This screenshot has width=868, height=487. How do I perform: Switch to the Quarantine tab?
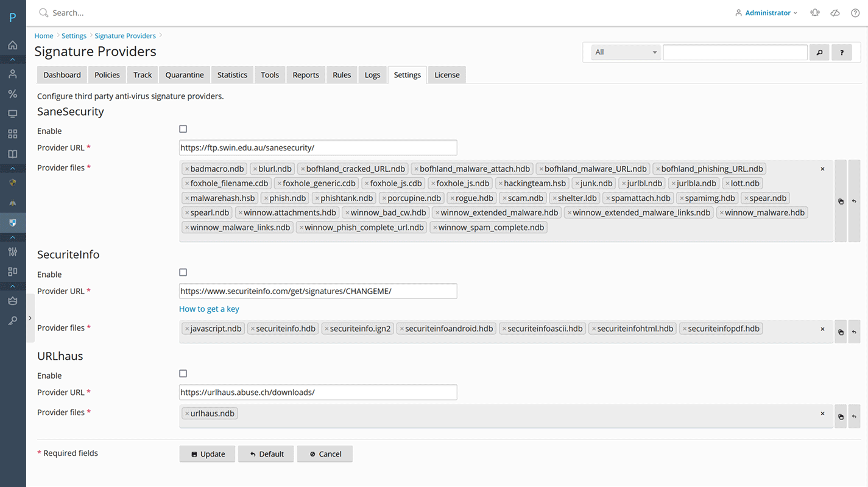tap(185, 75)
